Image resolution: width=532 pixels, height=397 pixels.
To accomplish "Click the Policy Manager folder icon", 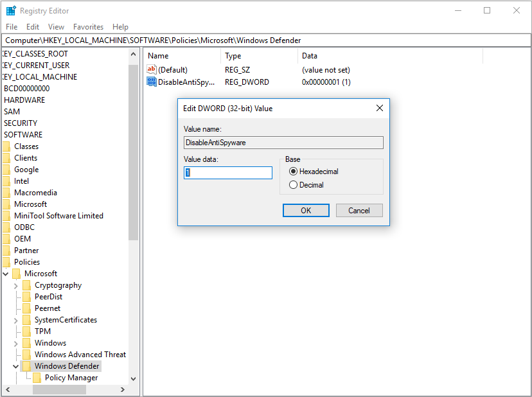I will pyautogui.click(x=37, y=378).
